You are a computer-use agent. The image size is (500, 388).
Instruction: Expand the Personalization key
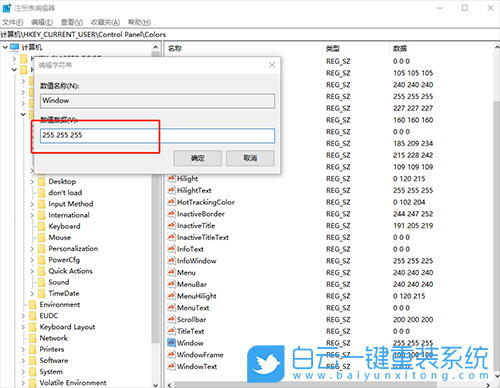click(32, 249)
